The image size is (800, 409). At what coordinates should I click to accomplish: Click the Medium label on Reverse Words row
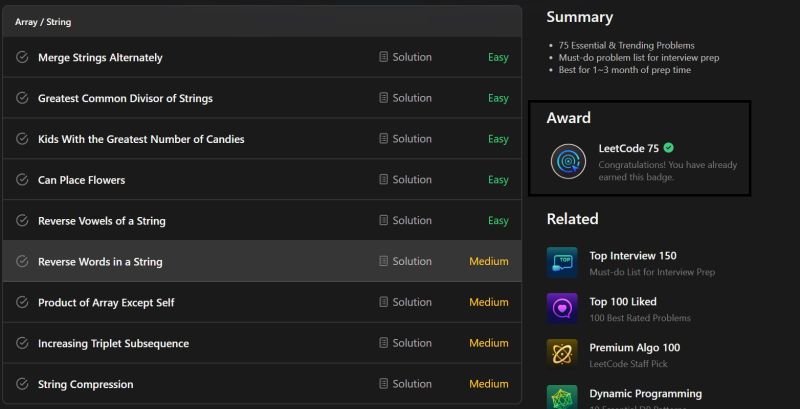tap(489, 261)
